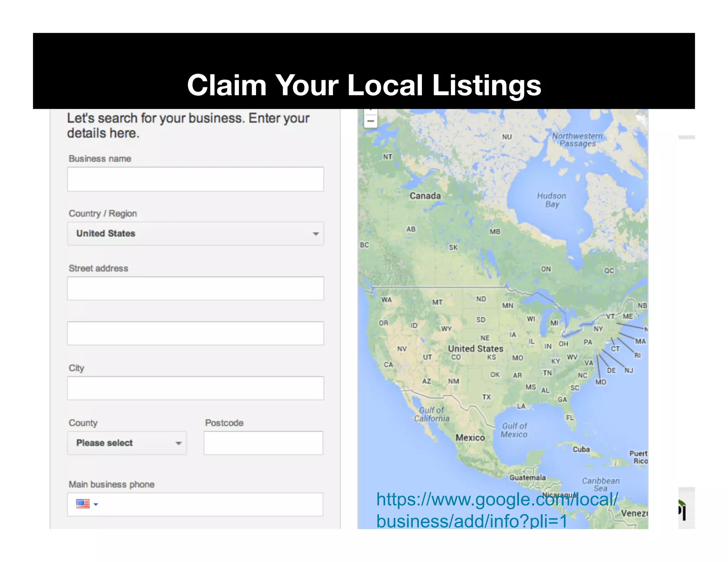Click the 'Guatemala' map label
728x562 pixels.
[x=528, y=477]
